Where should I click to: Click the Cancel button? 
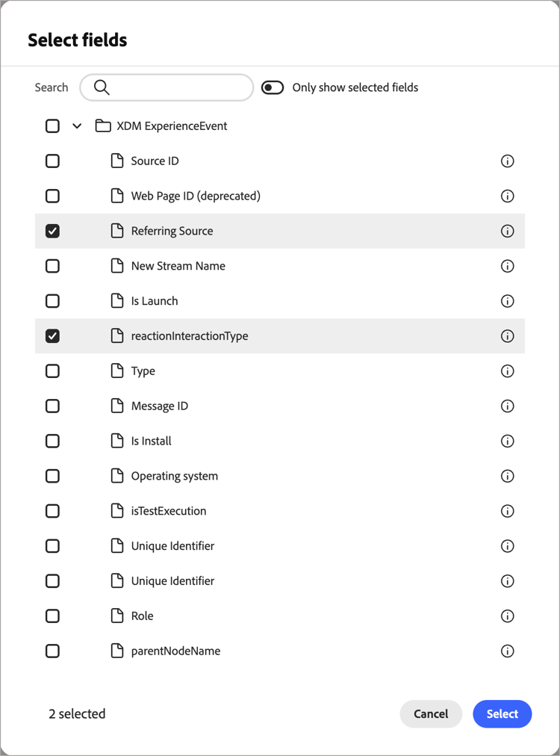point(431,713)
